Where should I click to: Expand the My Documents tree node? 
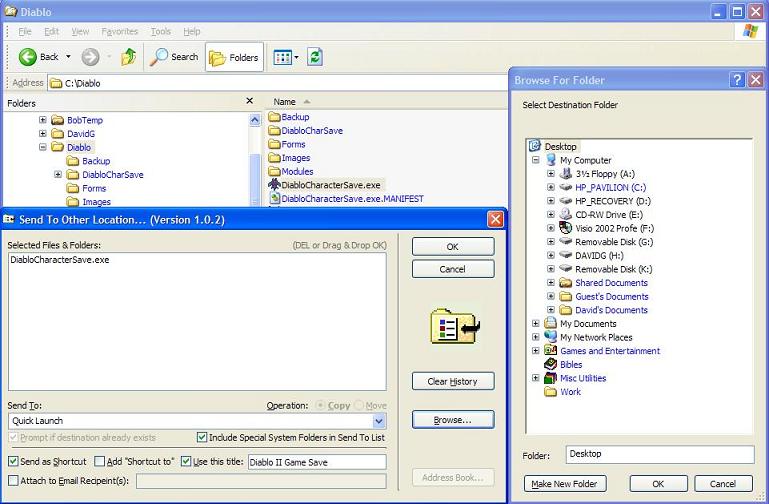[536, 324]
